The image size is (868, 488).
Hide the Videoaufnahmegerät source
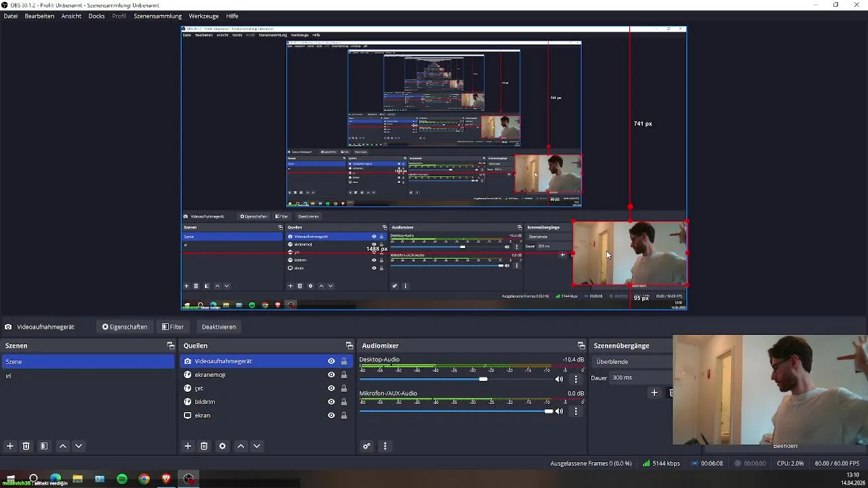[x=331, y=361]
